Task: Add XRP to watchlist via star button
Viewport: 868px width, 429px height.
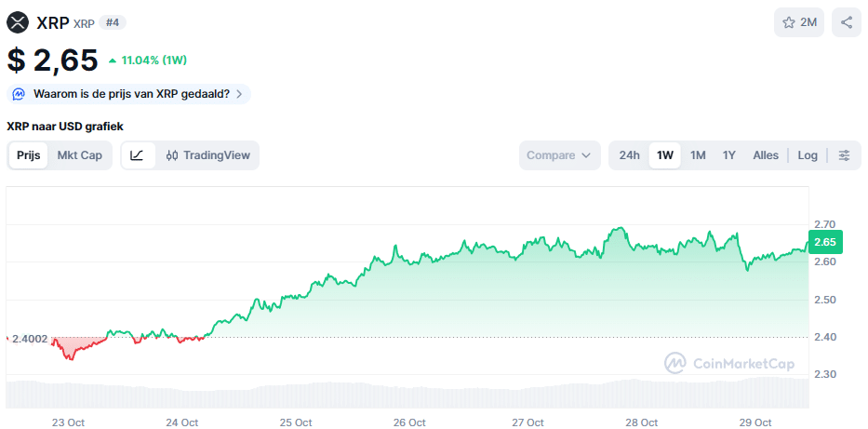Action: [799, 22]
